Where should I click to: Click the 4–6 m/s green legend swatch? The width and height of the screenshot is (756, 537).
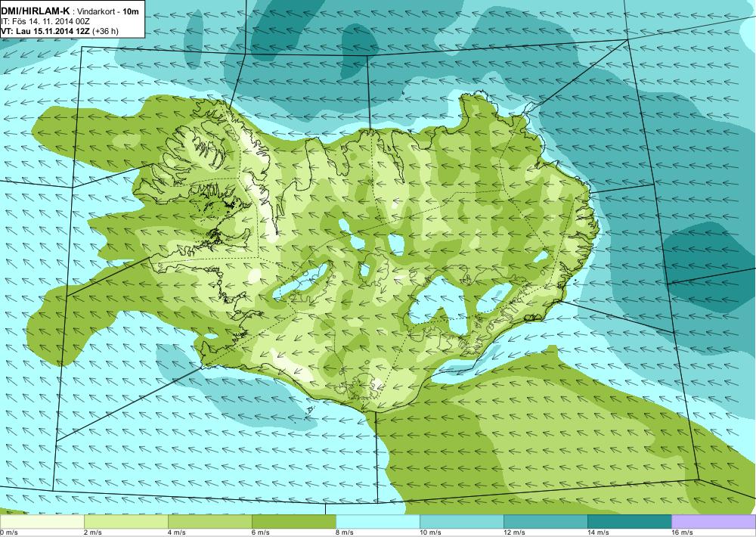209,522
